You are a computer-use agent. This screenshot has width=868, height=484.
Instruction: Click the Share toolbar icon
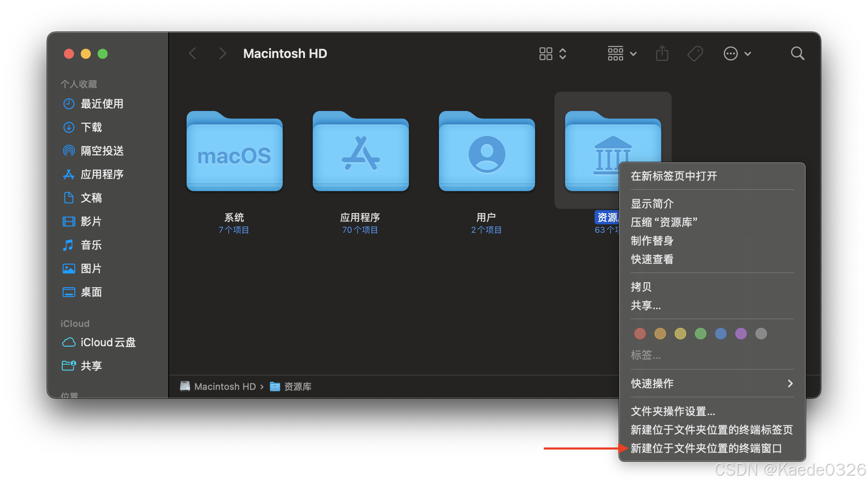(662, 54)
